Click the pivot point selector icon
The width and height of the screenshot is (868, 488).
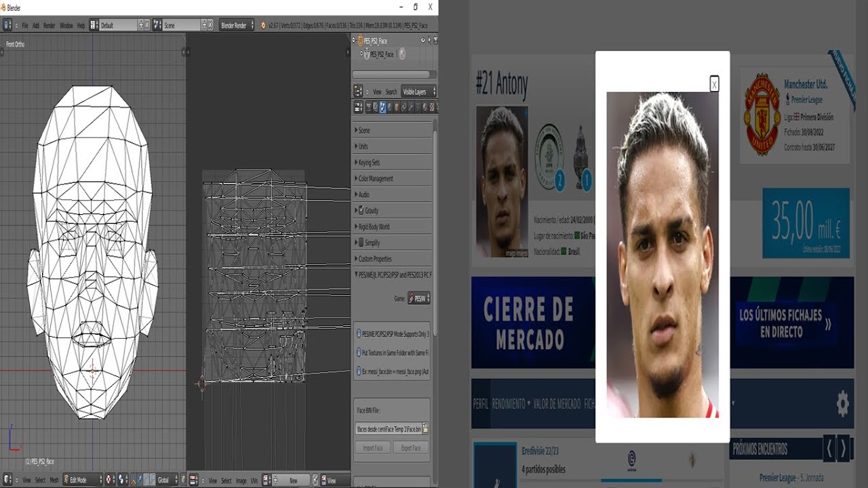click(122, 480)
